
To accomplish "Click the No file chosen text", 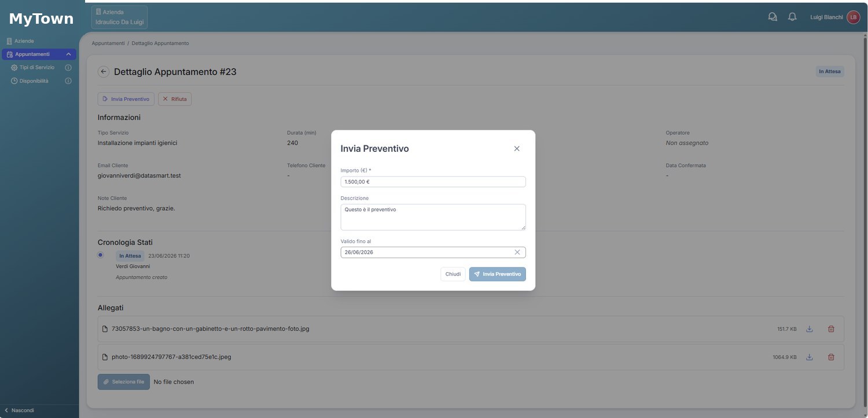I will pyautogui.click(x=174, y=382).
